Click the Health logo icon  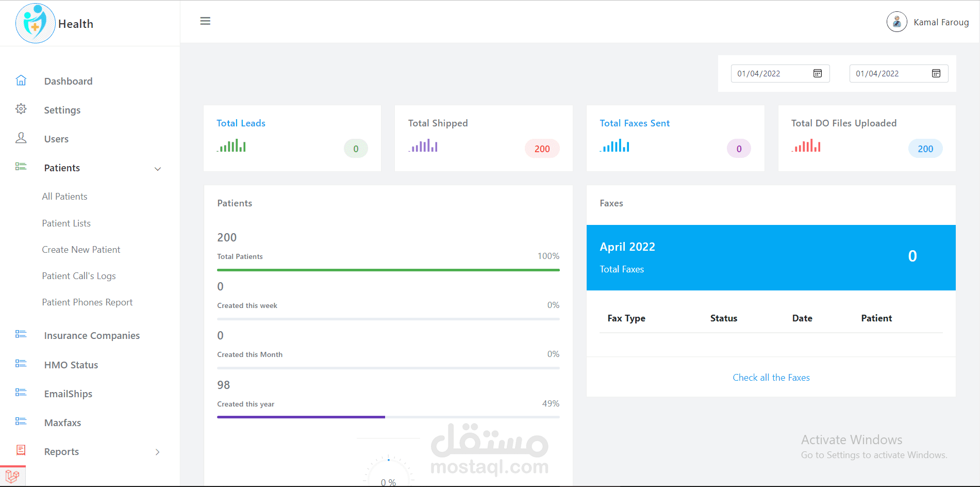35,23
